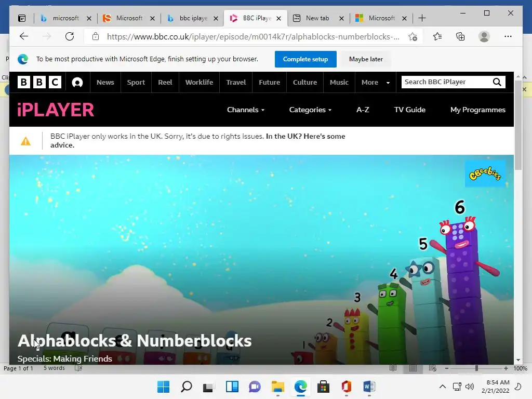This screenshot has height=399, width=532.
Task: Click Word '5 words' count in status bar
Action: (54, 368)
